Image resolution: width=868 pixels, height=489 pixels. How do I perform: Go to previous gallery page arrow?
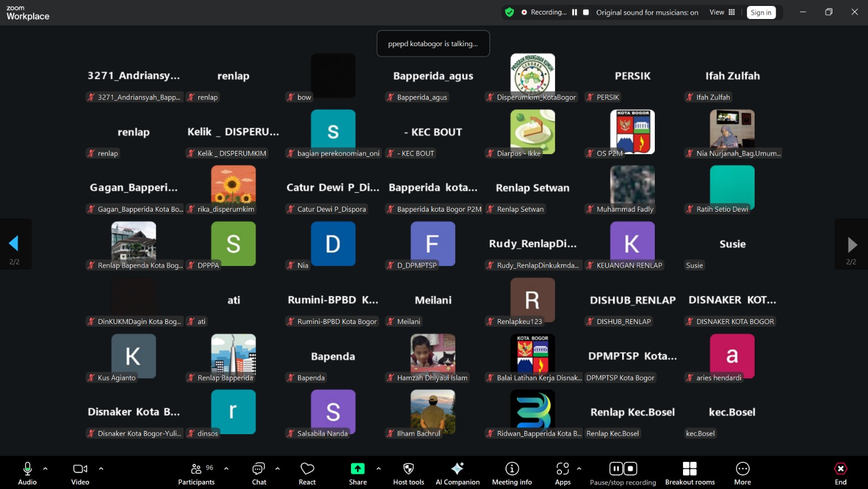pos(14,244)
